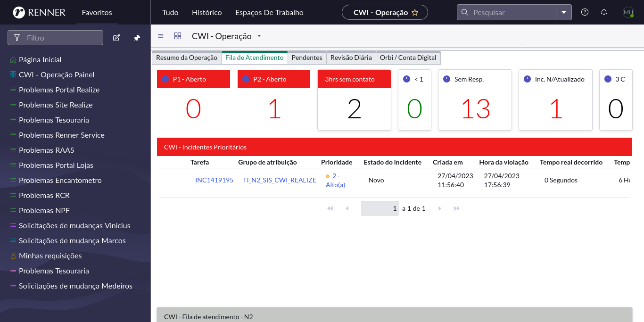Go to next page of incidents list

coord(440,208)
